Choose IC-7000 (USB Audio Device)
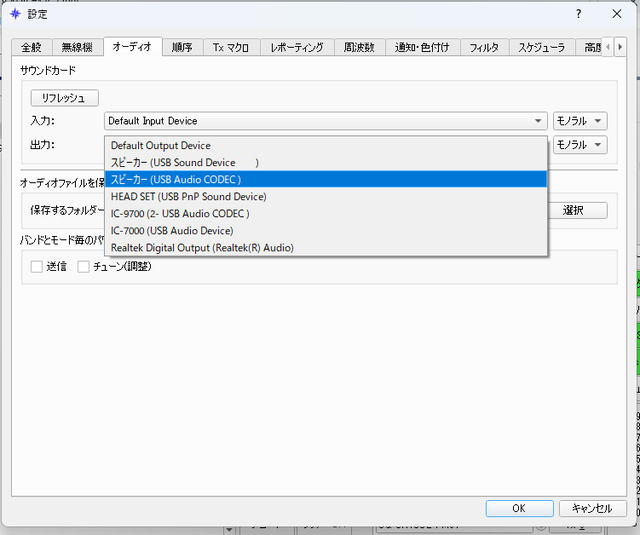Image resolution: width=640 pixels, height=535 pixels. 326,231
